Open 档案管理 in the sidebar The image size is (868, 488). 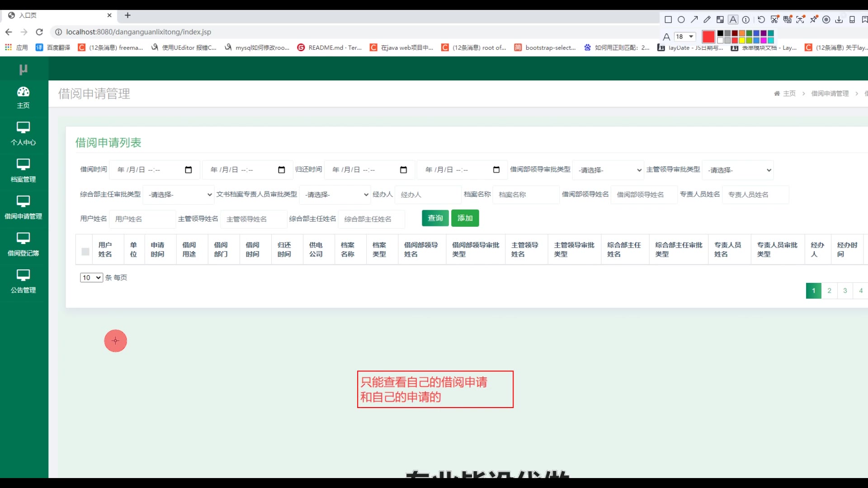[24, 171]
